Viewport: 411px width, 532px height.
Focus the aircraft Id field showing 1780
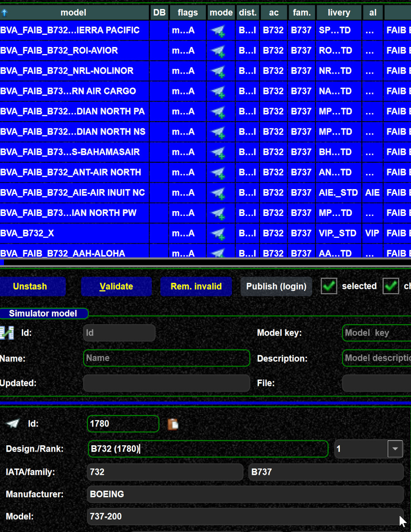point(123,424)
